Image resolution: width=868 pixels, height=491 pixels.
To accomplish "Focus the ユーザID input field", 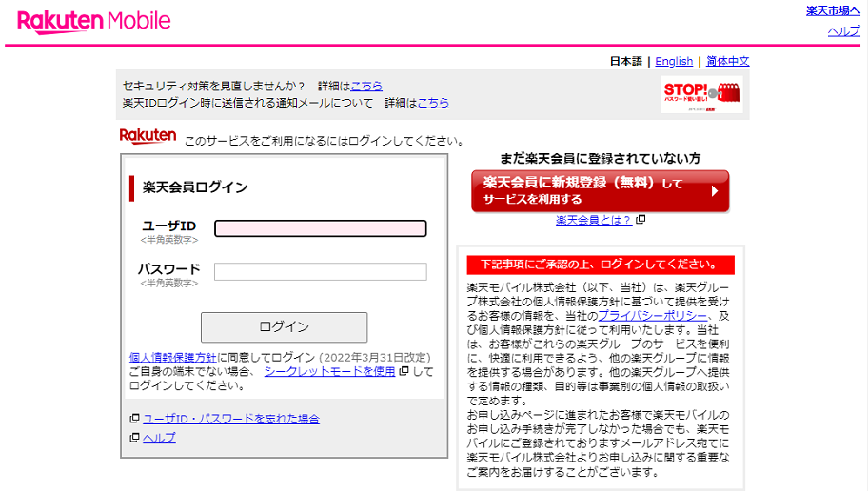I will pos(321,228).
